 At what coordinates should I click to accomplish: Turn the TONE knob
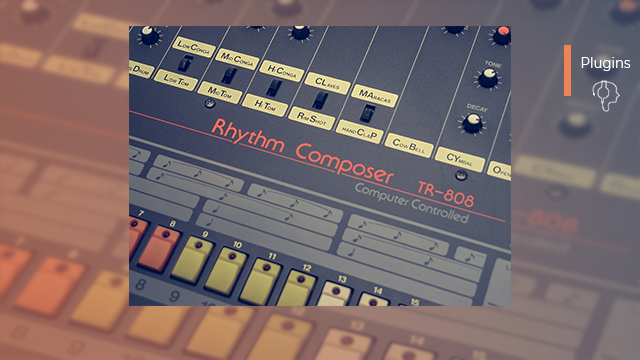coord(488,78)
